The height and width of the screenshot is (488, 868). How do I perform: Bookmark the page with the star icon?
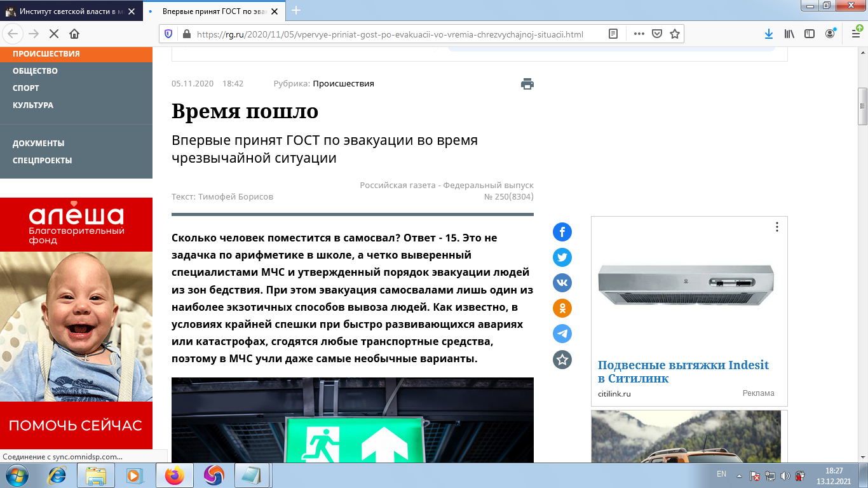[x=674, y=34]
